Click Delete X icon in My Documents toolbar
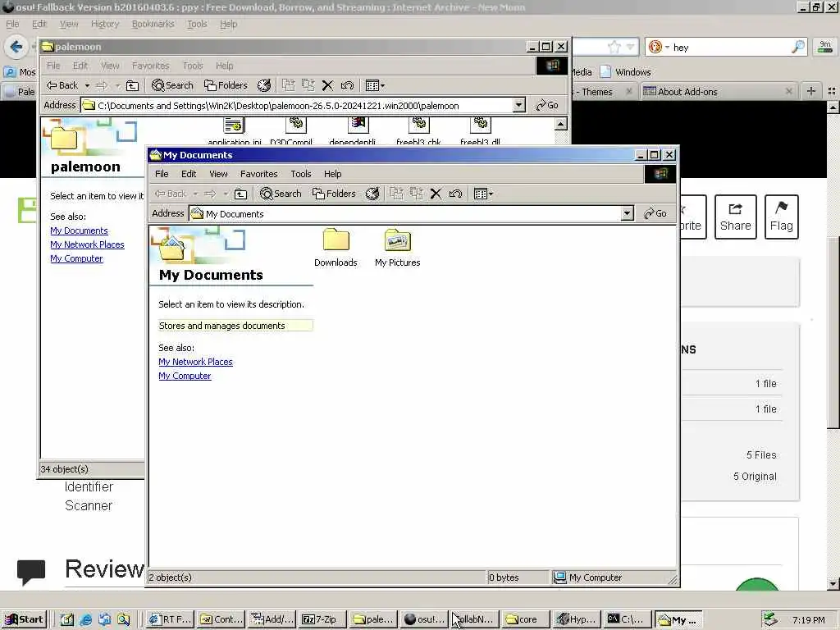This screenshot has width=840, height=630. pyautogui.click(x=436, y=194)
